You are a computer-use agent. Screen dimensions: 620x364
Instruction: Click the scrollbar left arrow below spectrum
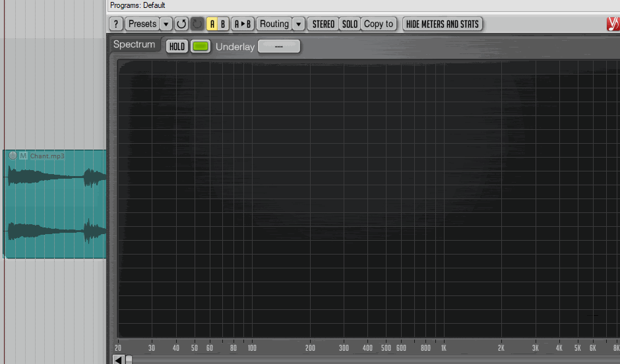[x=118, y=359]
